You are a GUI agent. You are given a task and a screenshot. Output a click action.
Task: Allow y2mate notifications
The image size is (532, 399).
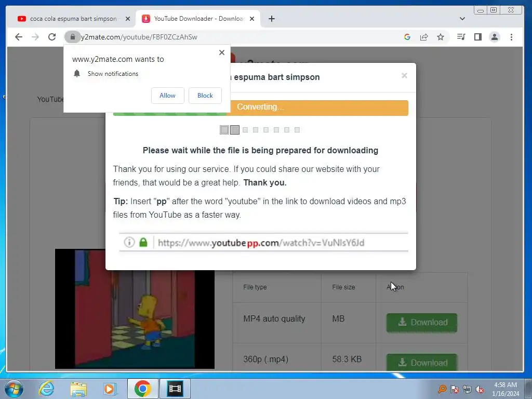(x=168, y=96)
